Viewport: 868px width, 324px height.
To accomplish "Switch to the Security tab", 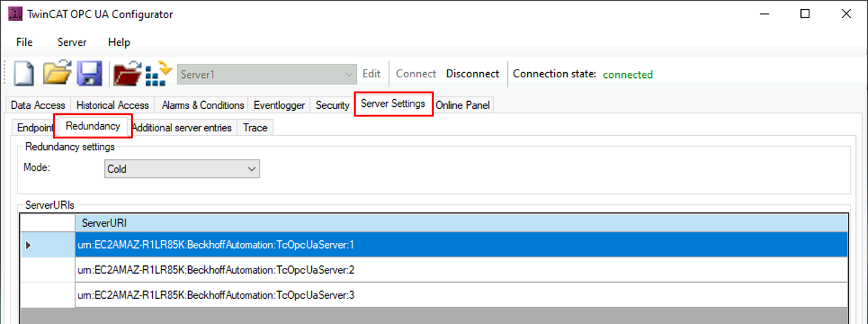I will [x=333, y=105].
